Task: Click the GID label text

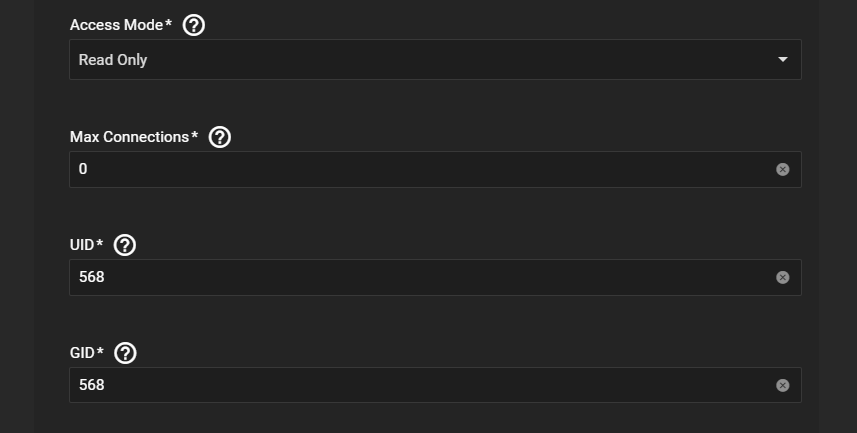Action: 82,353
